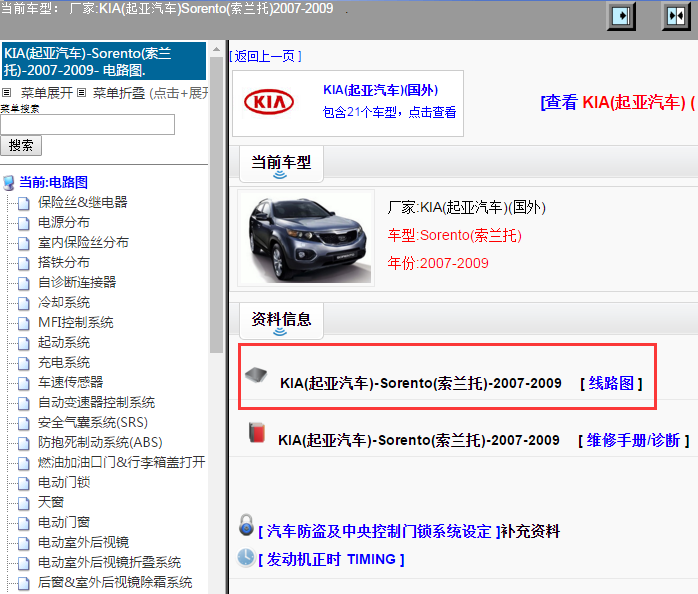
Task: Click the left panel vertical scrollbar thumb
Action: pos(216,205)
